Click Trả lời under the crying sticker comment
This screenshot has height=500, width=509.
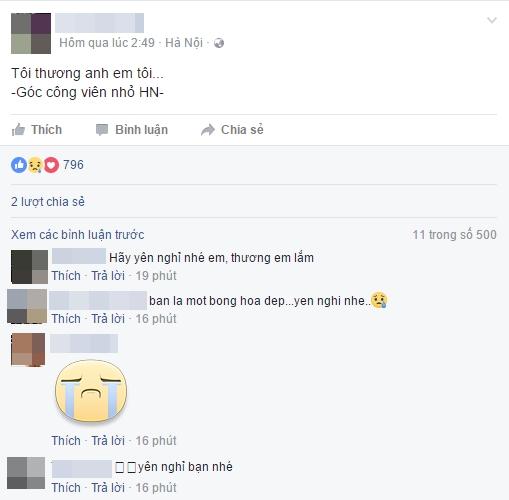(108, 441)
